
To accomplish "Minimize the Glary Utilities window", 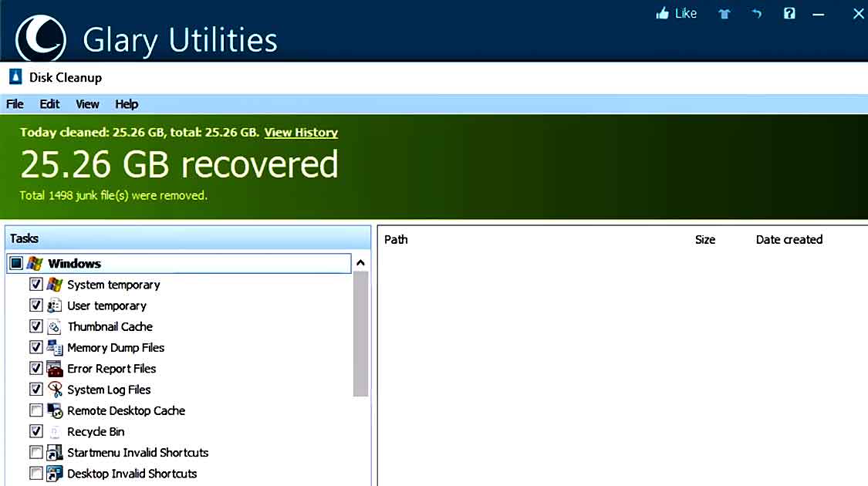I will 818,15.
